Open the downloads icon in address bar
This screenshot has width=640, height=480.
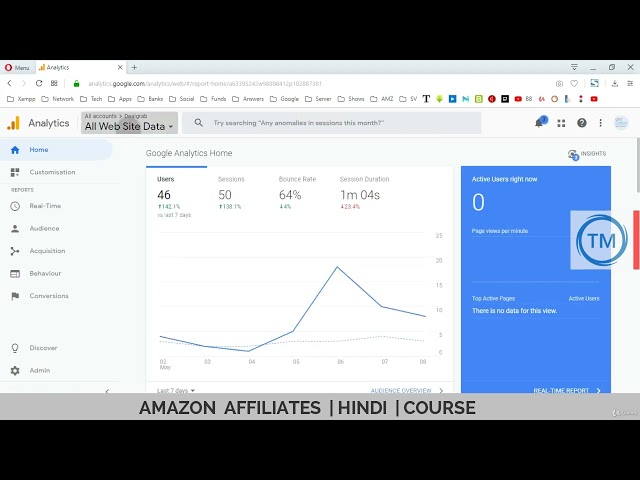tap(615, 84)
